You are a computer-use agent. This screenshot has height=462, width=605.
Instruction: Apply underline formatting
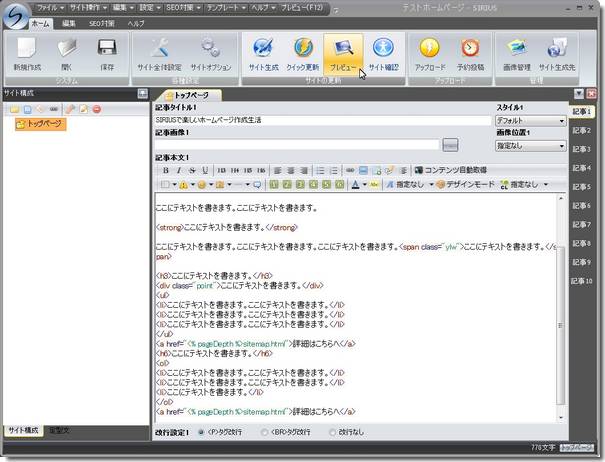[x=205, y=170]
